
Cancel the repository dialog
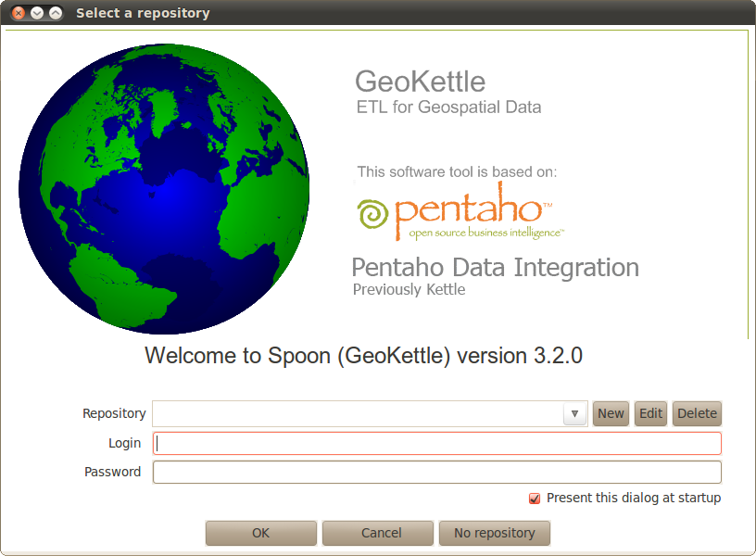(x=377, y=533)
